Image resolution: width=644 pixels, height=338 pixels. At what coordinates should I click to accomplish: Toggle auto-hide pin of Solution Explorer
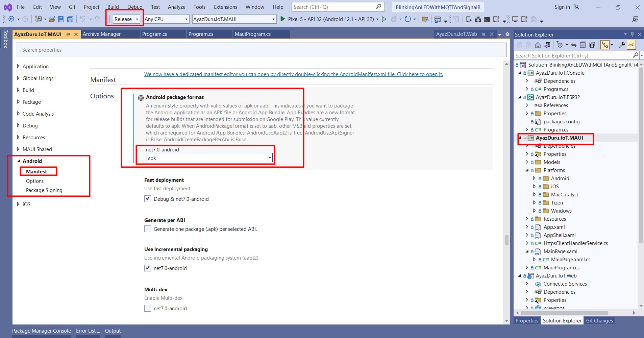632,34
